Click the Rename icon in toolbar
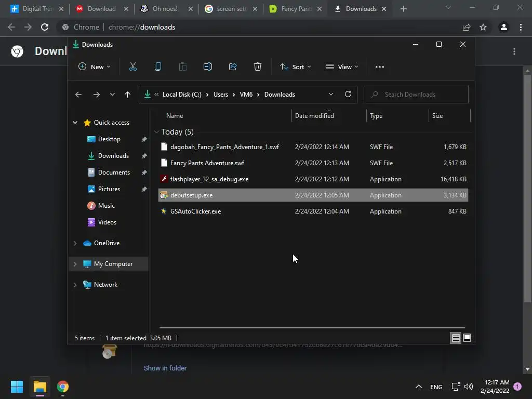Screen dimensions: 532x399 click(x=208, y=67)
